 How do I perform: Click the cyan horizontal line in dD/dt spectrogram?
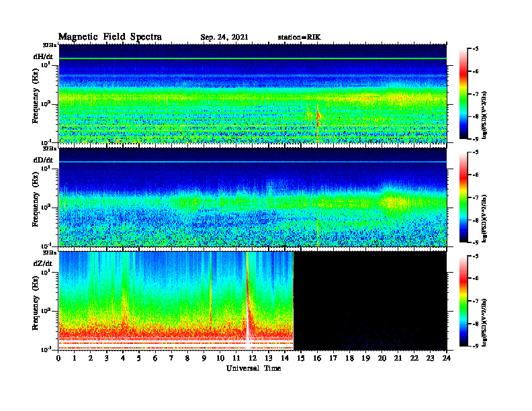click(x=253, y=162)
